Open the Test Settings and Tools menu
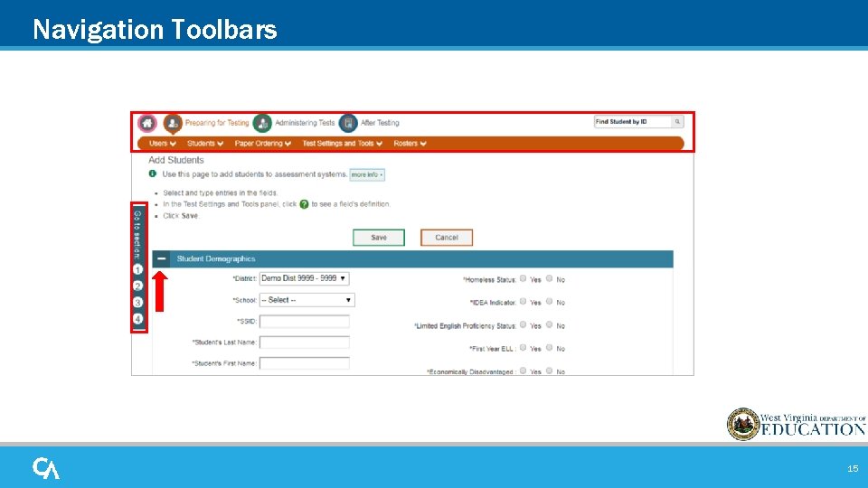 [342, 144]
